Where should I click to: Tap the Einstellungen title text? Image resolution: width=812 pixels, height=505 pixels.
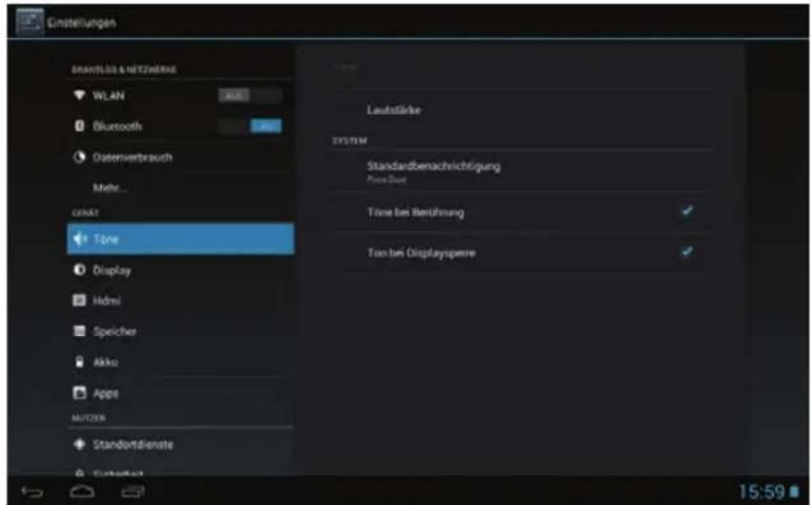[x=81, y=22]
